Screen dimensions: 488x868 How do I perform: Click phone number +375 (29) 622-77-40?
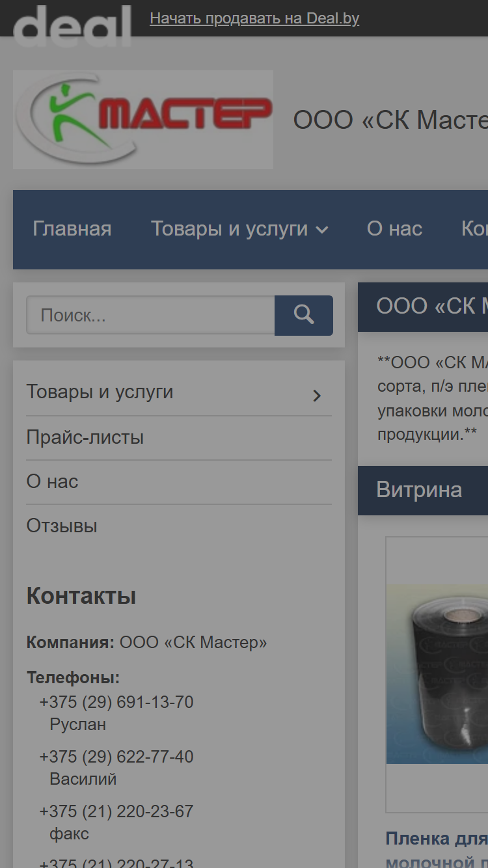click(x=116, y=757)
